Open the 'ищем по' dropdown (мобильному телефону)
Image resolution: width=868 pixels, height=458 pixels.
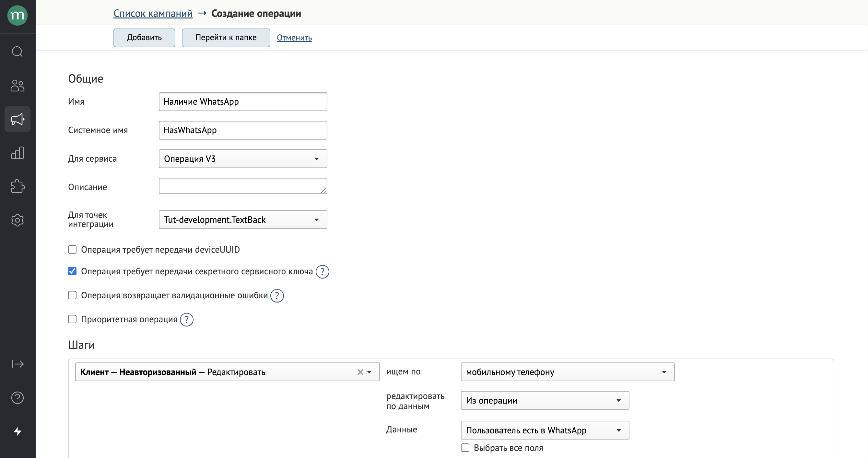[568, 372]
